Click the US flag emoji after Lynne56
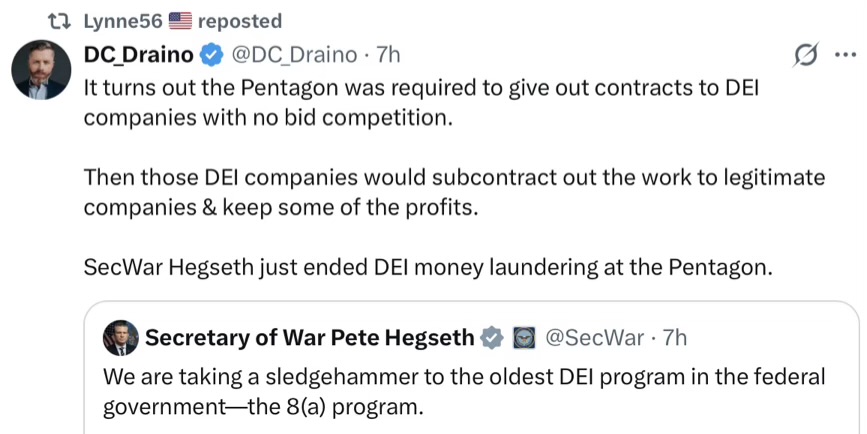Viewport: 867px width, 434px height. pos(181,20)
